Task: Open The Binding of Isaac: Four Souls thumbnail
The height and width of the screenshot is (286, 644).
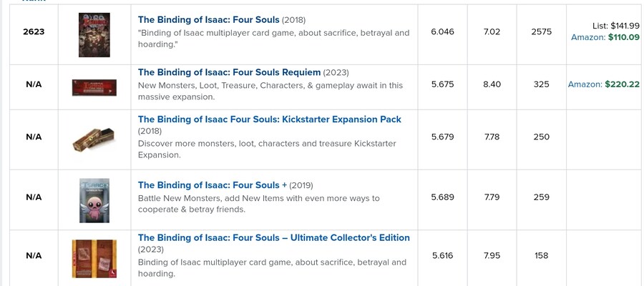Action: [x=94, y=35]
